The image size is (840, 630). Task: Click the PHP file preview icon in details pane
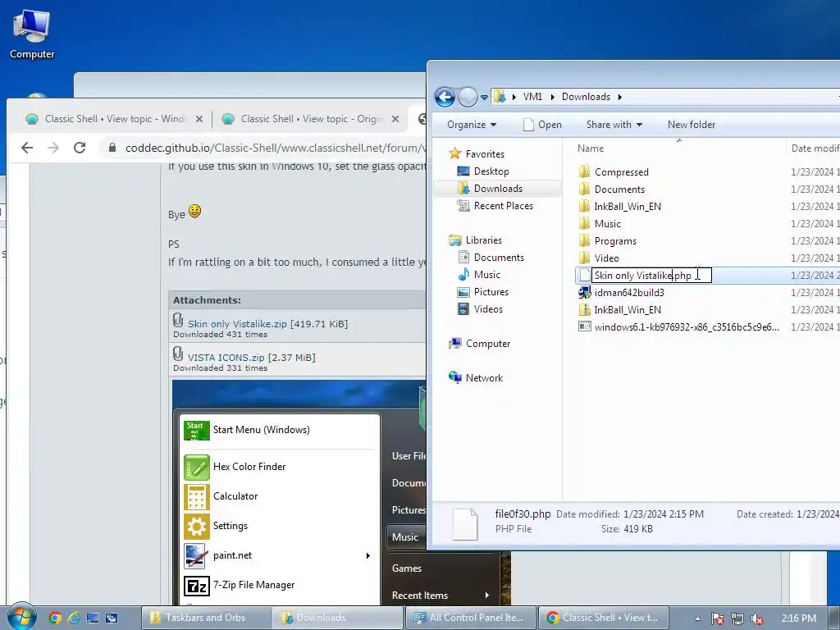pos(465,523)
